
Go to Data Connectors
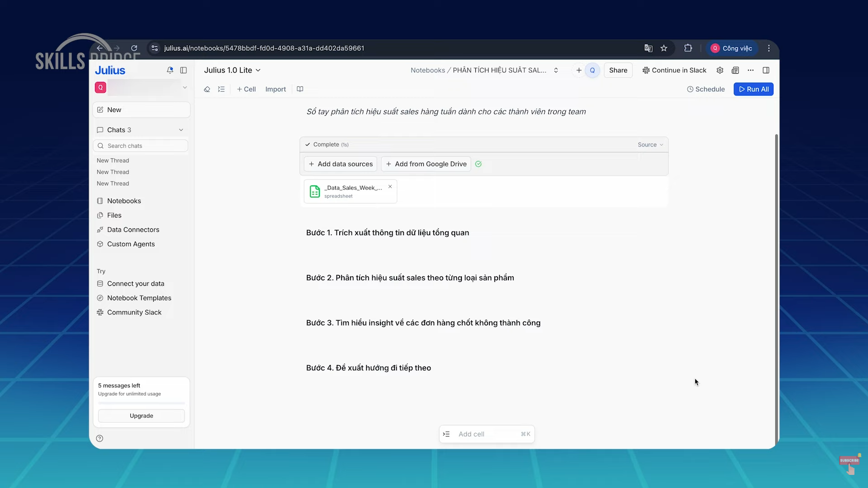pos(133,230)
